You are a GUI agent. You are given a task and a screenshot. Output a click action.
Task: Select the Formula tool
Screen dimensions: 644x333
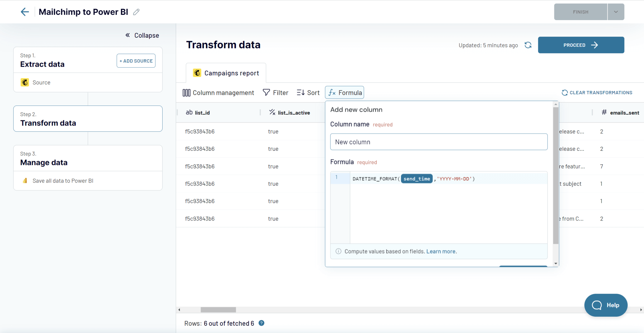[x=344, y=92]
